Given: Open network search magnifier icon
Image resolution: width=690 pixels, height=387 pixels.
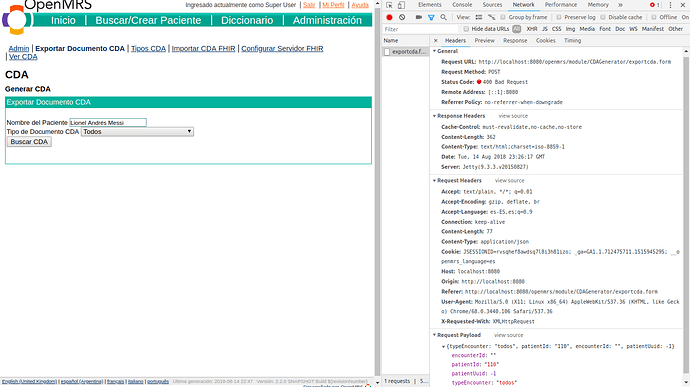Looking at the screenshot, I should 444,17.
